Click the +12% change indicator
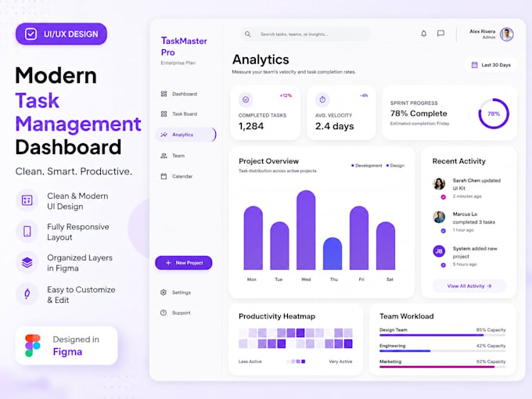 click(x=286, y=95)
